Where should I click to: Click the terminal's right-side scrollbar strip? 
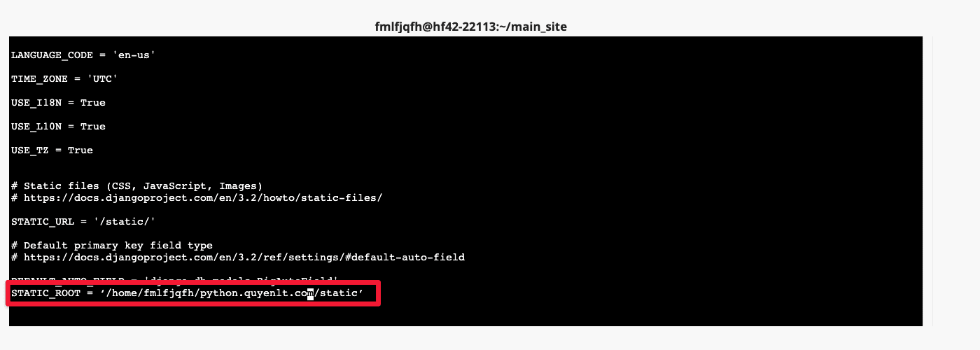click(927, 181)
